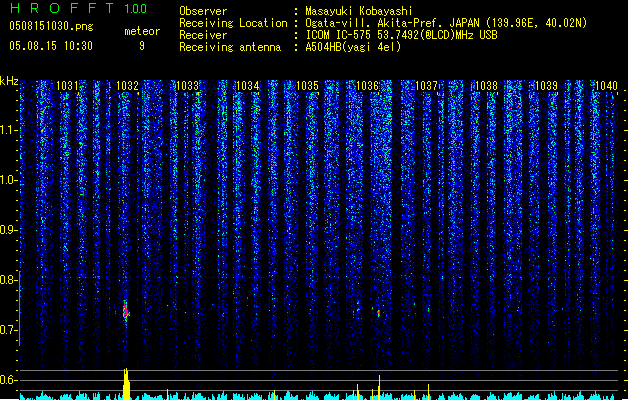Select the observer name Masayuki Kobayashi
Image resolution: width=629 pixels, height=400 pixels.
(x=359, y=11)
